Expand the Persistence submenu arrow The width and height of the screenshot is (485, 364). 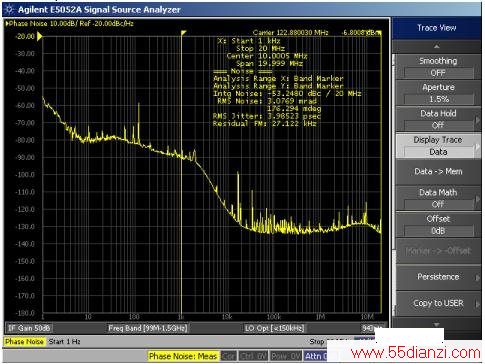477,277
